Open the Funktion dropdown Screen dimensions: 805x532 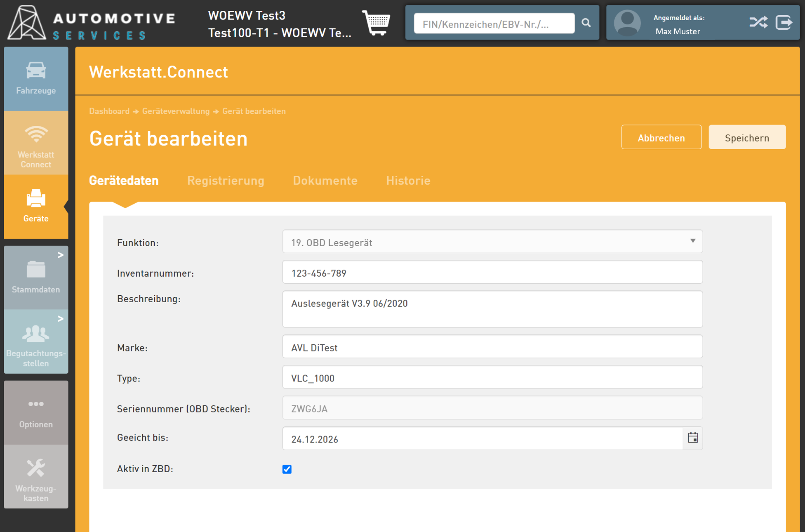[x=492, y=242]
